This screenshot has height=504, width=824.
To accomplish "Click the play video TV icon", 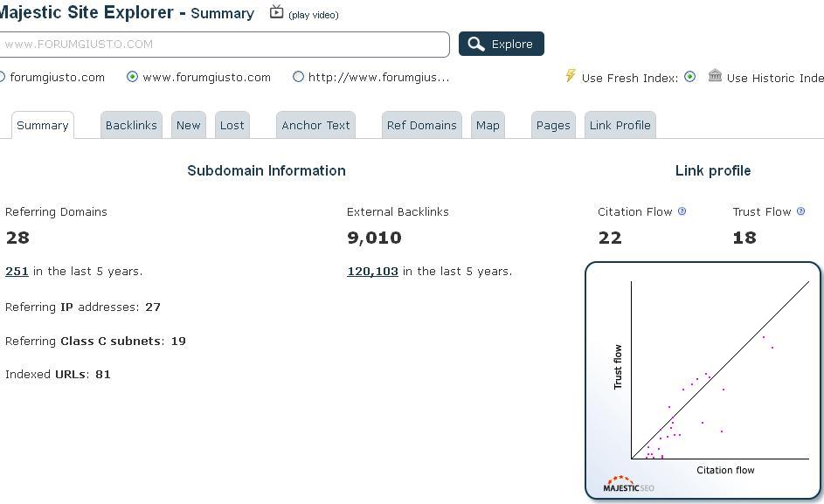I will (276, 12).
